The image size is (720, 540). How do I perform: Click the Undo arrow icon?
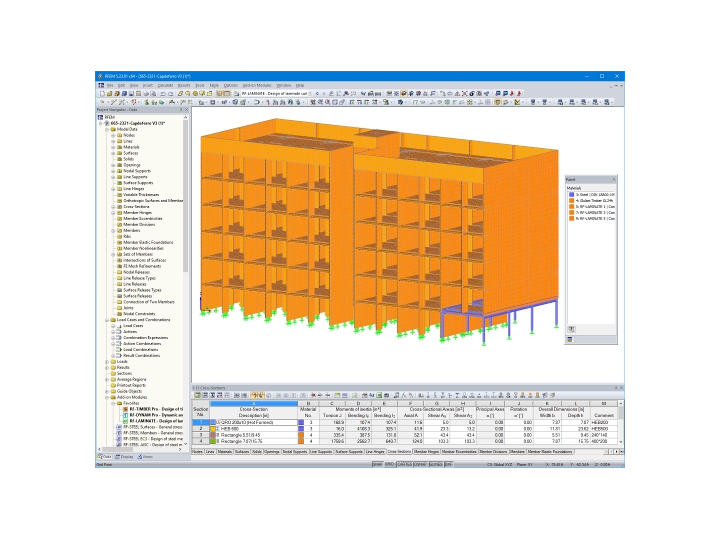tap(163, 93)
